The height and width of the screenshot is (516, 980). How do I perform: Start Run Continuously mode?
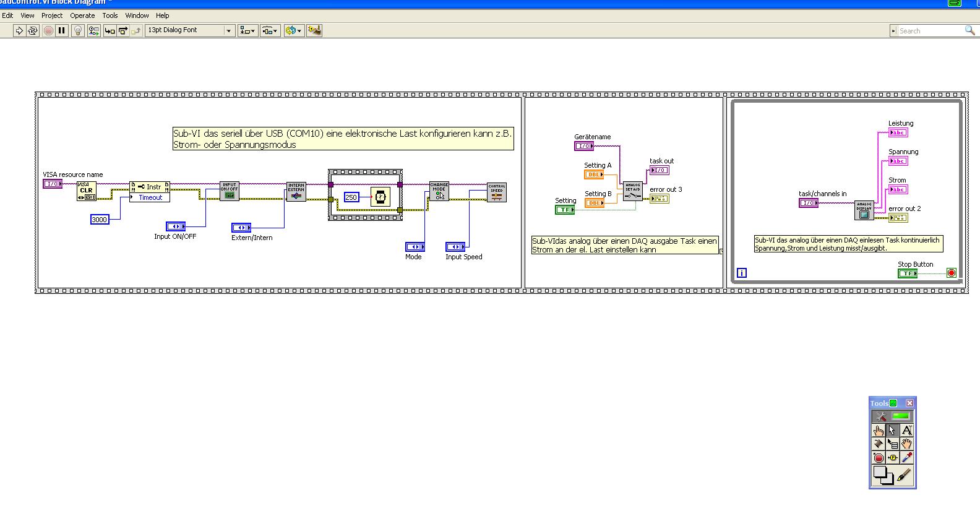[x=33, y=30]
